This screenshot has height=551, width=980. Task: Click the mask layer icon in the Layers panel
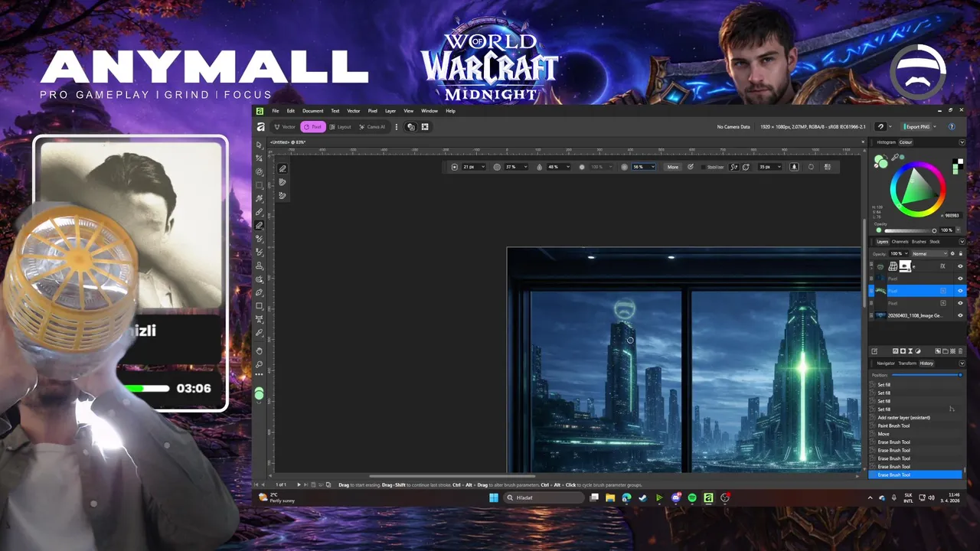(x=903, y=350)
